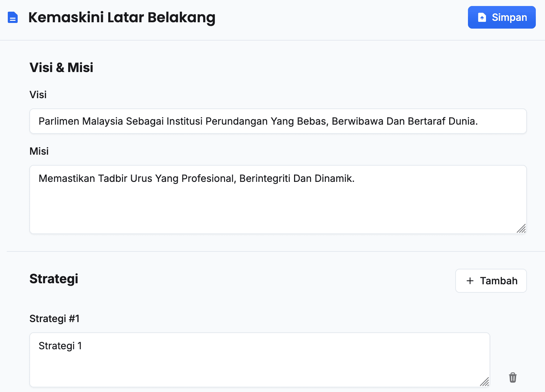Click the "Strategi 1" text in the textarea

pos(60,346)
